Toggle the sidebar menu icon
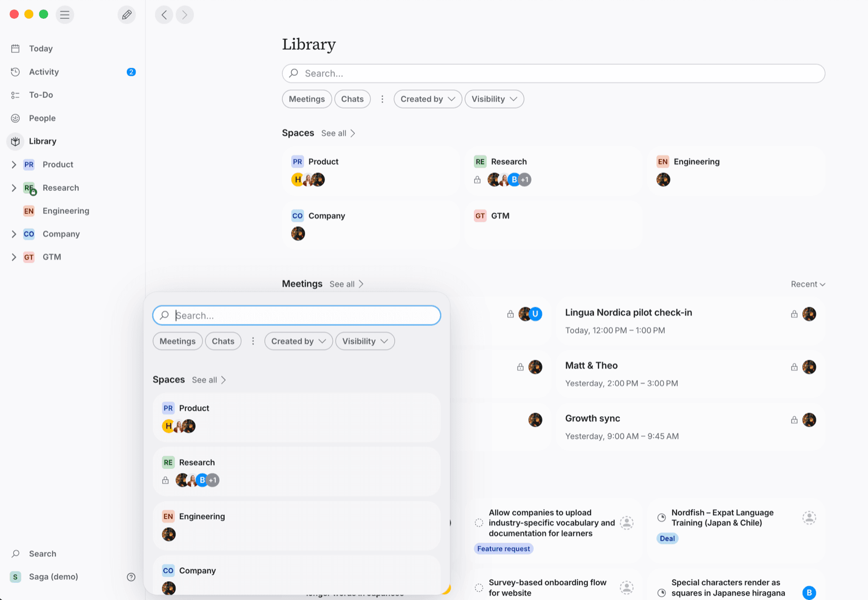Screen dimensions: 868x600 pos(65,14)
